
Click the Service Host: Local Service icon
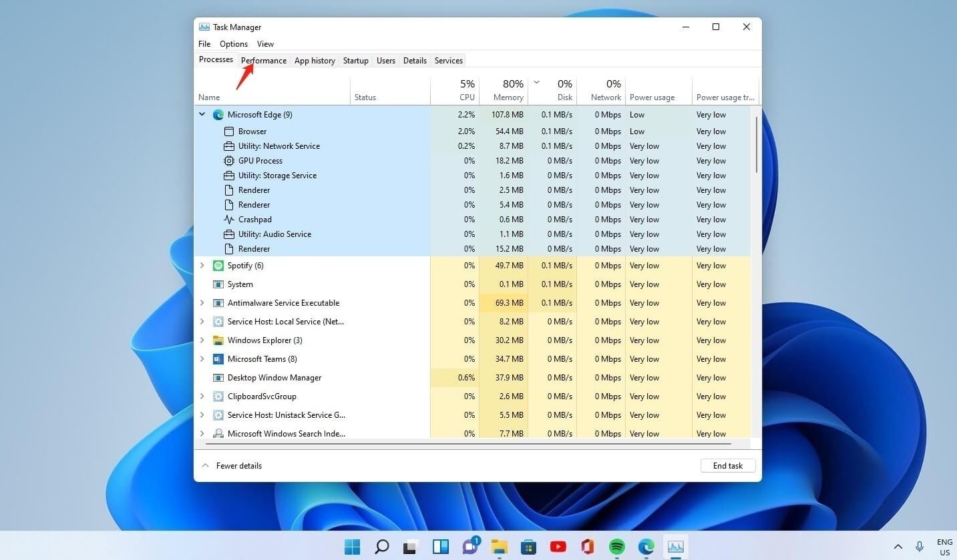pyautogui.click(x=218, y=322)
